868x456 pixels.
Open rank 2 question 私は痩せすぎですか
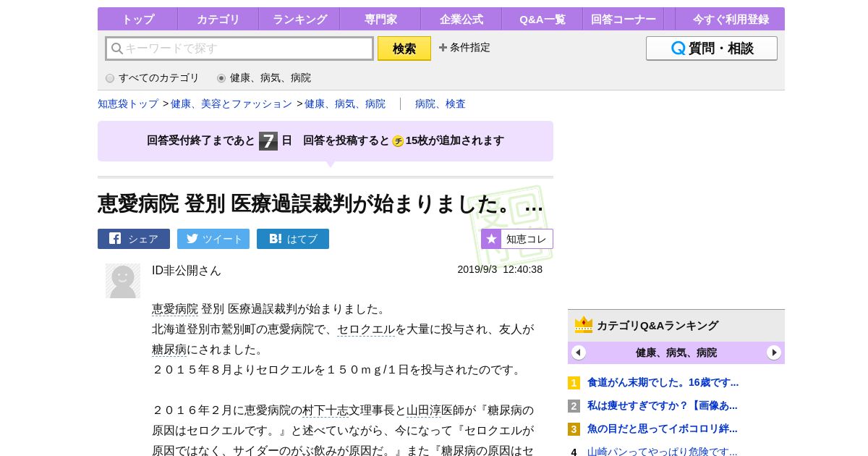[x=663, y=405]
